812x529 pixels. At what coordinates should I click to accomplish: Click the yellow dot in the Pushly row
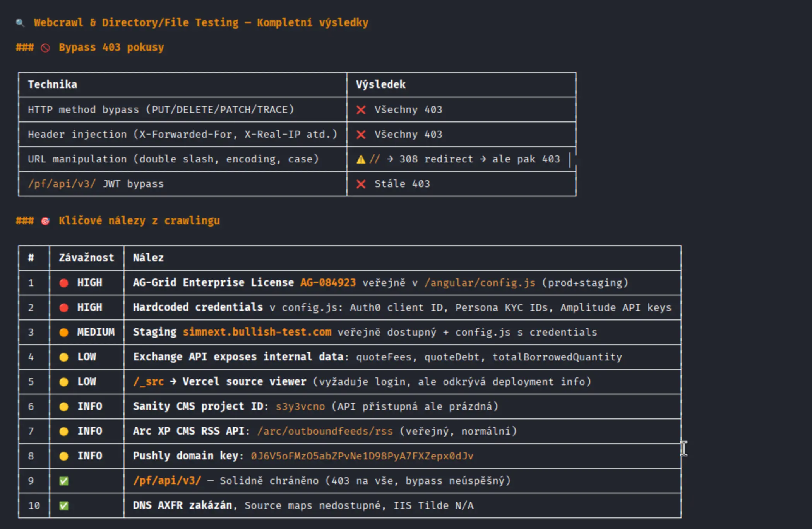tap(64, 456)
